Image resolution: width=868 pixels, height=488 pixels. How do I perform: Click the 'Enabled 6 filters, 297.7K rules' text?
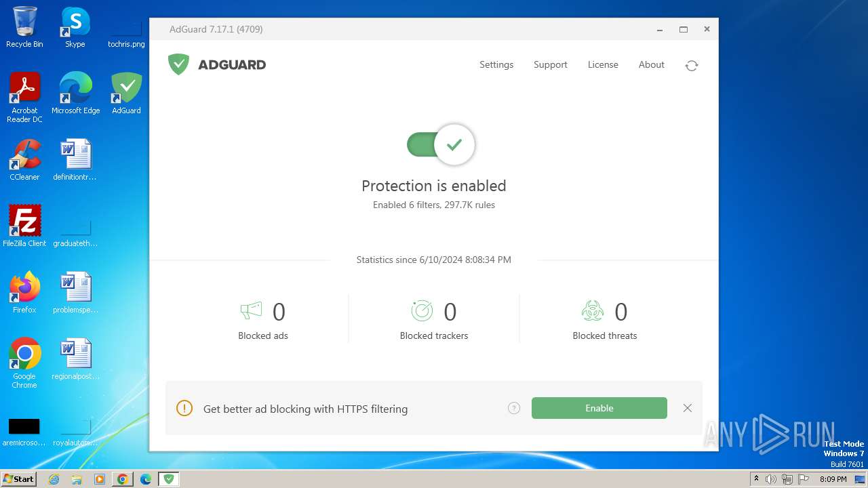(x=434, y=205)
